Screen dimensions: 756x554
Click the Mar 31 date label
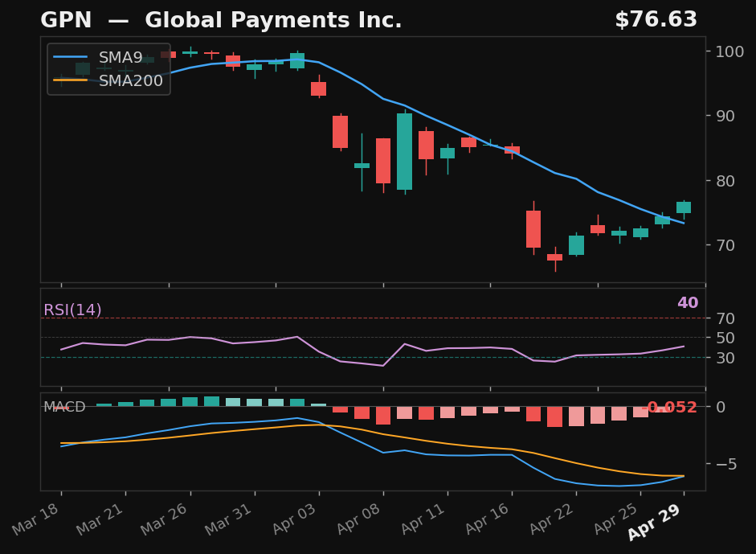point(229,519)
